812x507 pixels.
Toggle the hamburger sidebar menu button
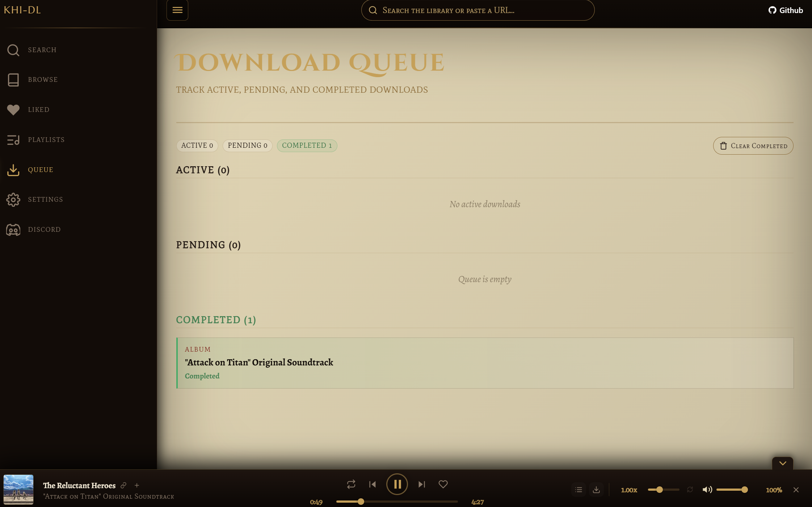pos(177,10)
